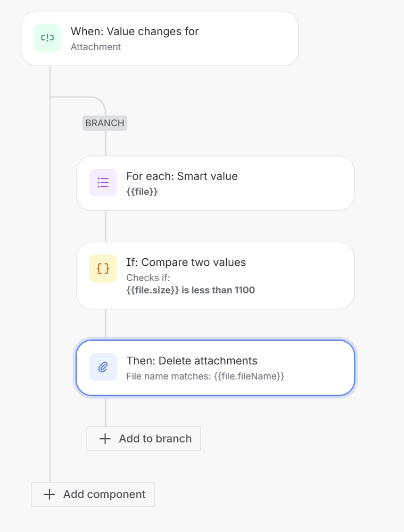The image size is (404, 532).
Task: Click 'Add to branch' text
Action: [155, 439]
